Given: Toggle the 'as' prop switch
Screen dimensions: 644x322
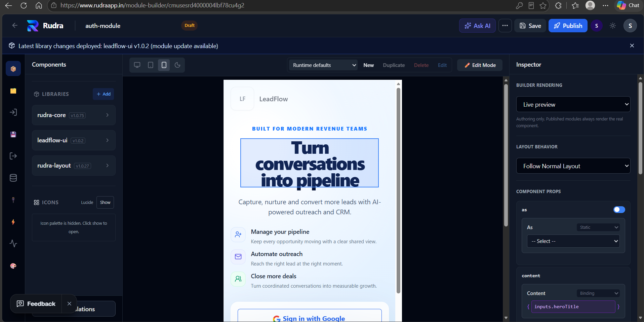Looking at the screenshot, I should click(x=619, y=210).
